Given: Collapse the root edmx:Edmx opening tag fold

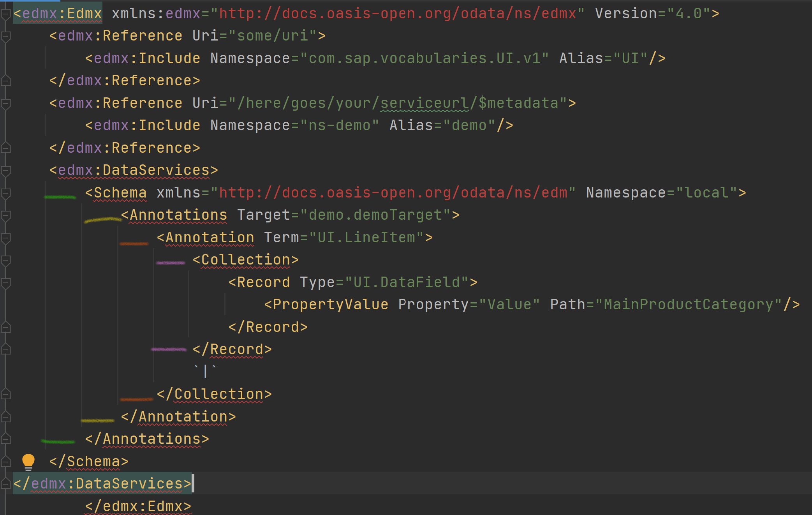Looking at the screenshot, I should 5,14.
